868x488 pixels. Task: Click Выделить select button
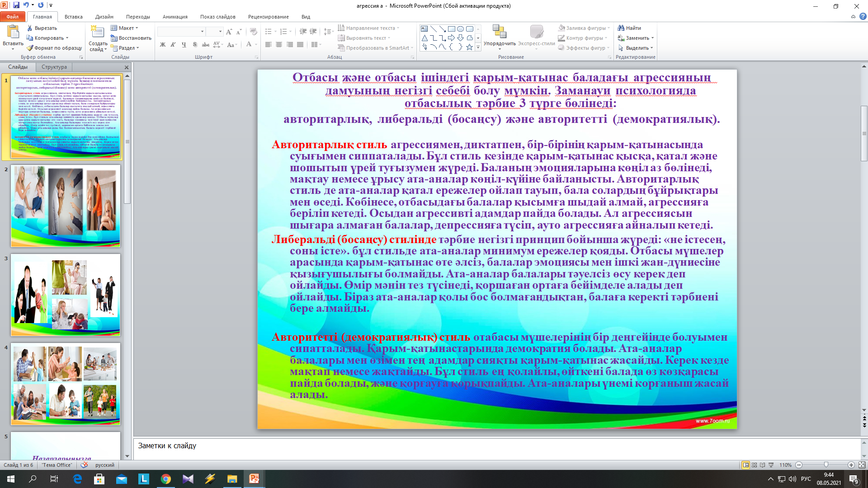(x=635, y=48)
